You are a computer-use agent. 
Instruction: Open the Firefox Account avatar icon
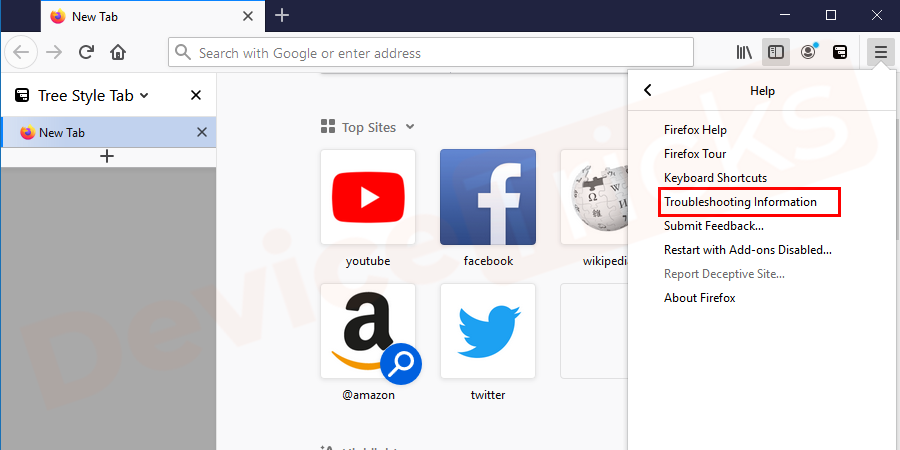tap(808, 53)
